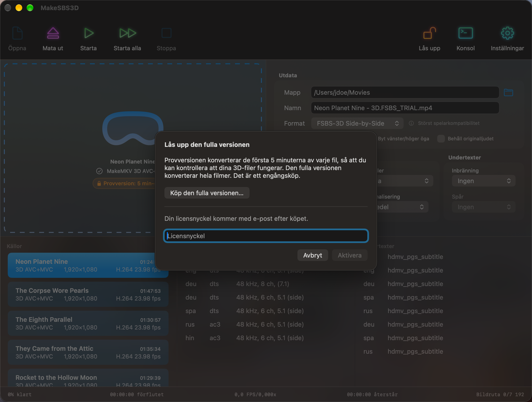Click the Stoppa square icon

166,33
